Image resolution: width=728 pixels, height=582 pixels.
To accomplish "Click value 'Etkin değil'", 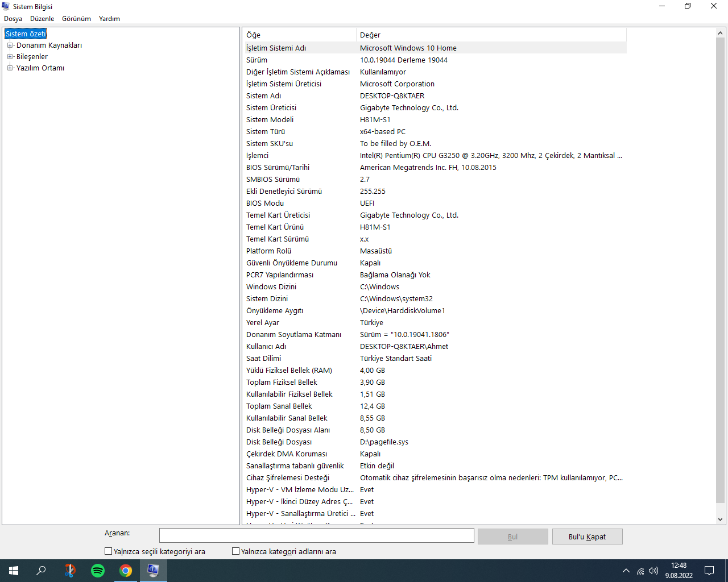I will [377, 466].
